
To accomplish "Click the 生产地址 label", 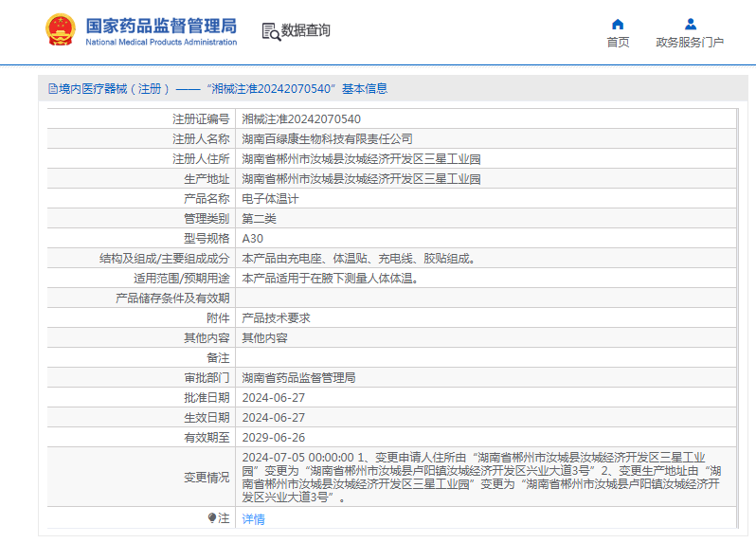I will click(x=207, y=179).
